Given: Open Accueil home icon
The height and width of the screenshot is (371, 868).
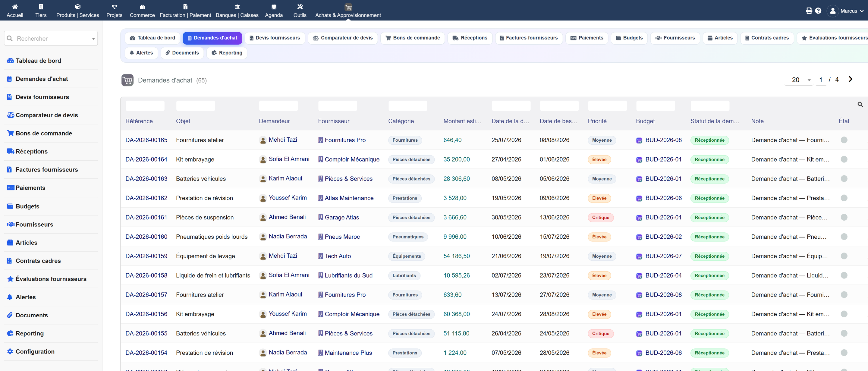Looking at the screenshot, I should 15,7.
